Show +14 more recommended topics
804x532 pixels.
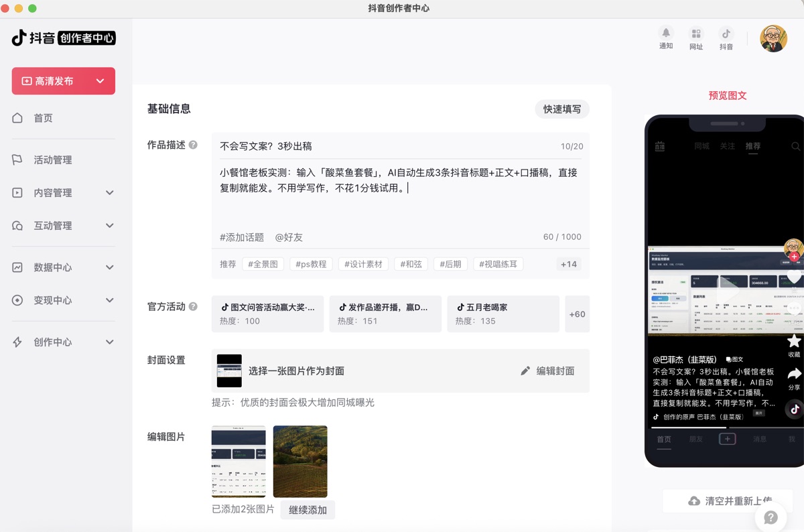(569, 264)
